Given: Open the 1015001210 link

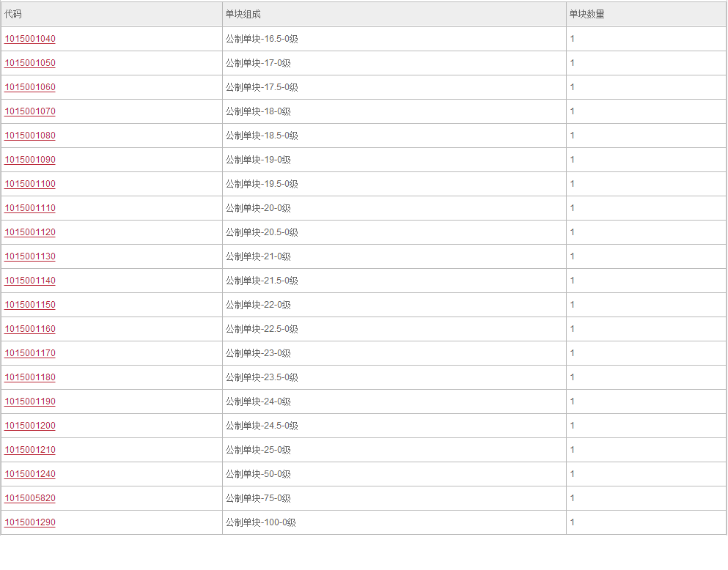Looking at the screenshot, I should tap(30, 449).
